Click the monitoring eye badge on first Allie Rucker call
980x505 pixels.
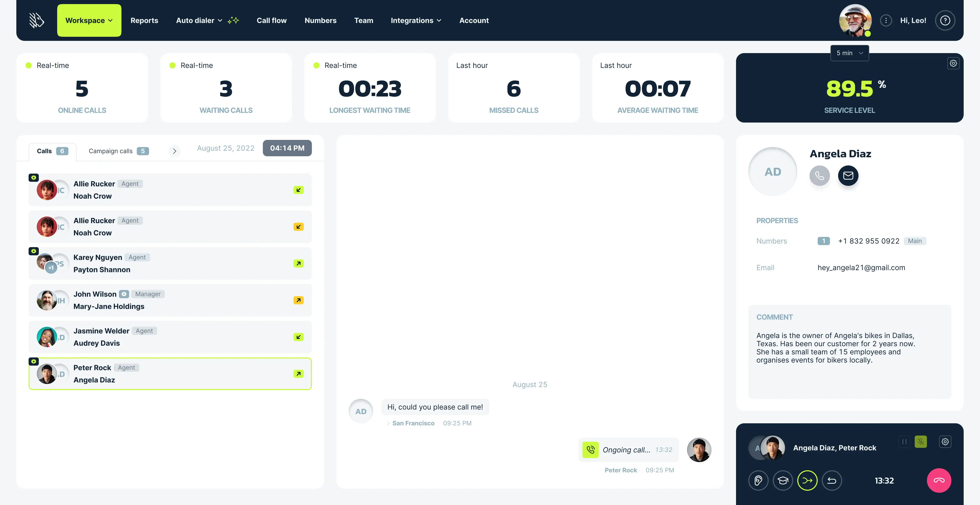pyautogui.click(x=33, y=178)
